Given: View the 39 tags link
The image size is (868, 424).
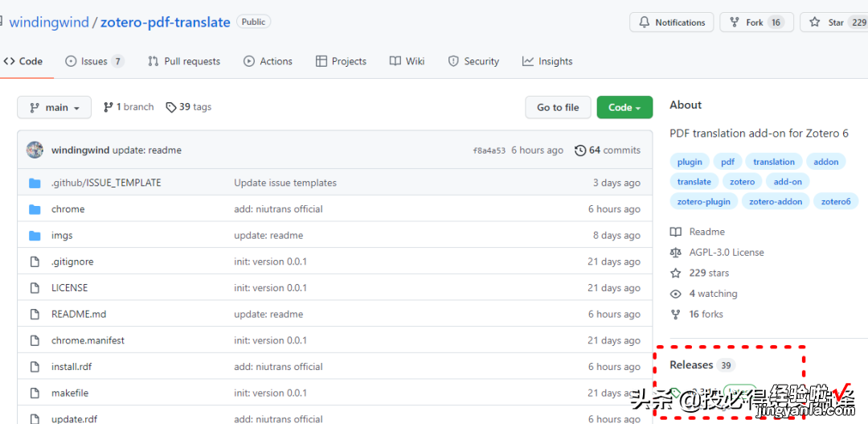Looking at the screenshot, I should point(189,107).
